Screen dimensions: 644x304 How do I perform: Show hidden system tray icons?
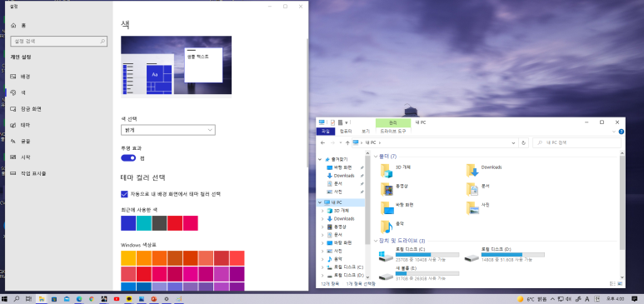click(x=552, y=299)
